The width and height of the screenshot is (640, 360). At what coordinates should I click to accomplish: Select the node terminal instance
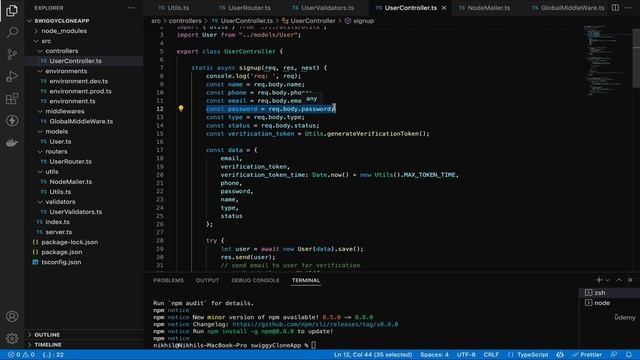click(610, 303)
